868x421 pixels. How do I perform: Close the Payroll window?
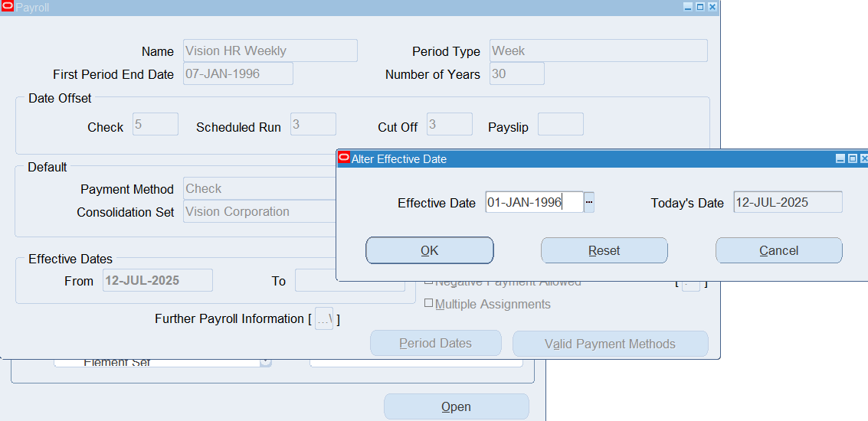[712, 7]
